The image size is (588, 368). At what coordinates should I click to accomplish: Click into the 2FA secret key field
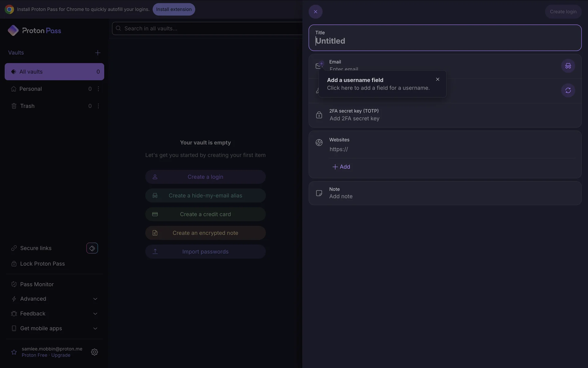[354, 119]
